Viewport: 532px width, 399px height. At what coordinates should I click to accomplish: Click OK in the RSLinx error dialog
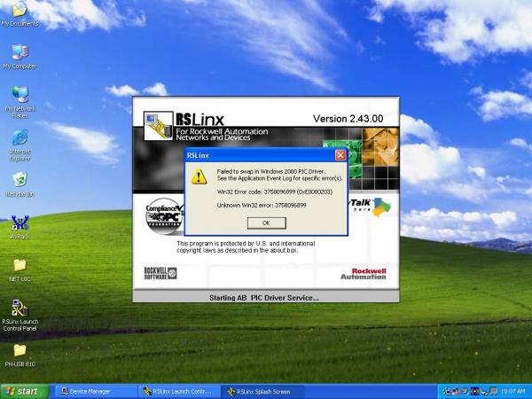[266, 223]
